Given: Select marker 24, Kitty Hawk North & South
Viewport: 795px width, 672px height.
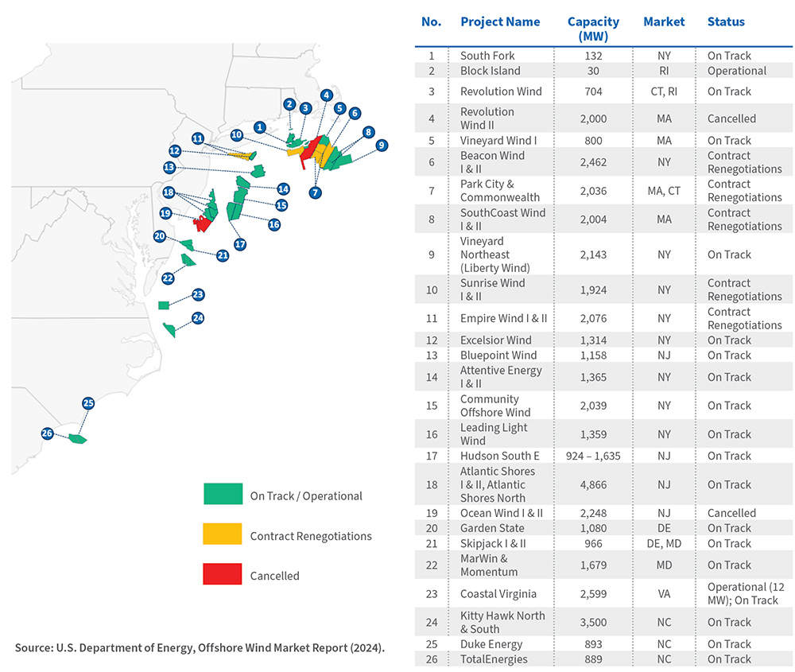Looking at the screenshot, I should coord(198,317).
